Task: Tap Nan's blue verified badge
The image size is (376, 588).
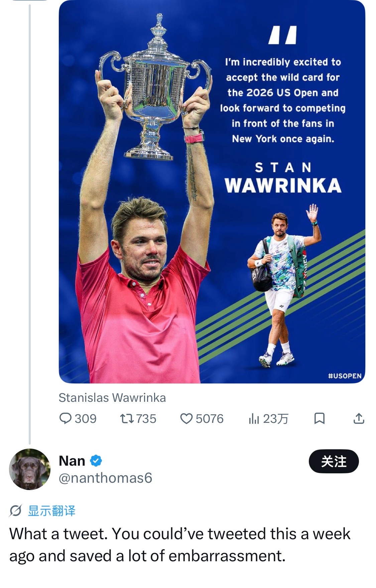Action: point(96,461)
